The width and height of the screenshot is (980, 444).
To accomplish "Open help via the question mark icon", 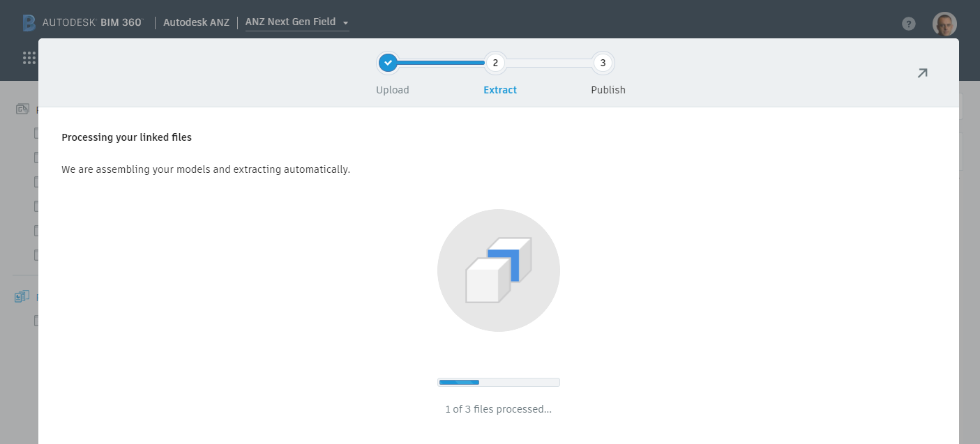I will (908, 23).
